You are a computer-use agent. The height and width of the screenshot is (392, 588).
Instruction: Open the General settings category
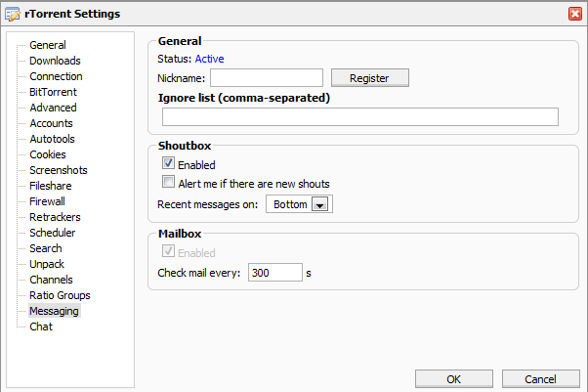(x=47, y=45)
